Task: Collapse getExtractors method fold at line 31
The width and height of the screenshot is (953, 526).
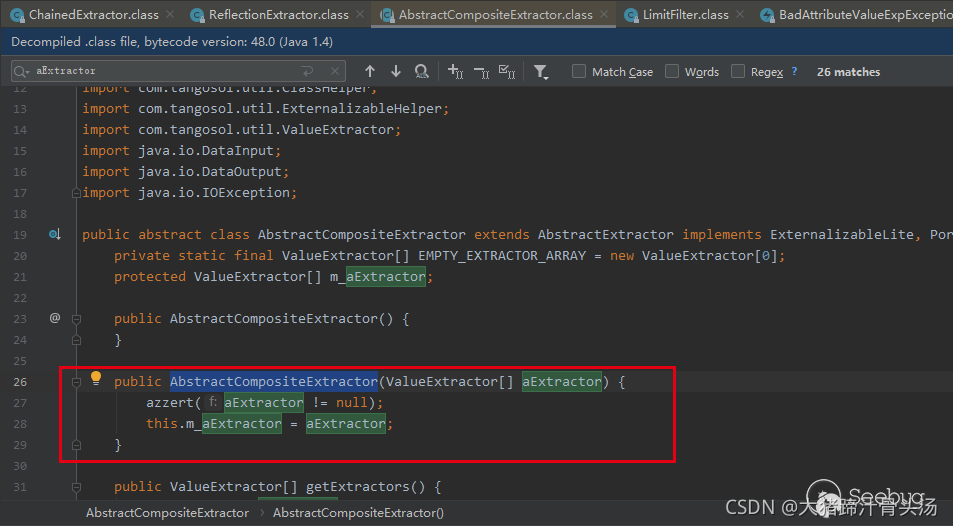Action: (76, 487)
